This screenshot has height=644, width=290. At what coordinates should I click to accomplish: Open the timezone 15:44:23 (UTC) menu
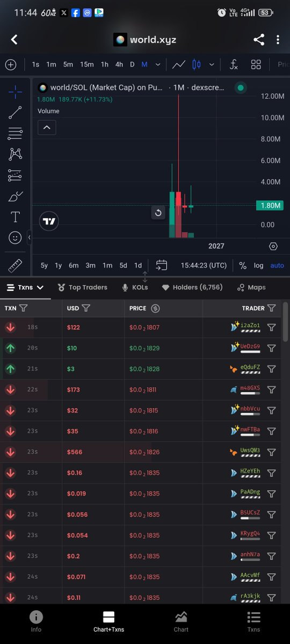pos(204,266)
